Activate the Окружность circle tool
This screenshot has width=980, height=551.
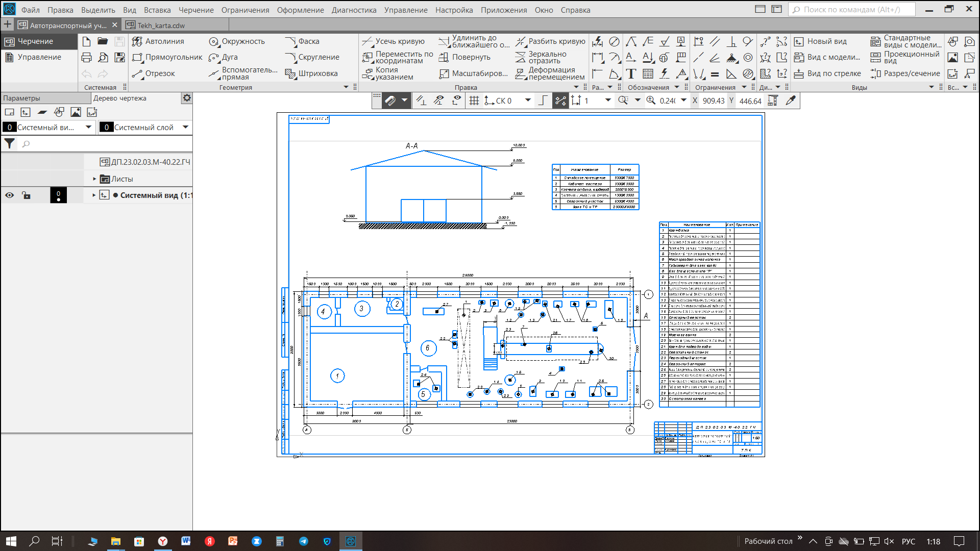coord(237,41)
